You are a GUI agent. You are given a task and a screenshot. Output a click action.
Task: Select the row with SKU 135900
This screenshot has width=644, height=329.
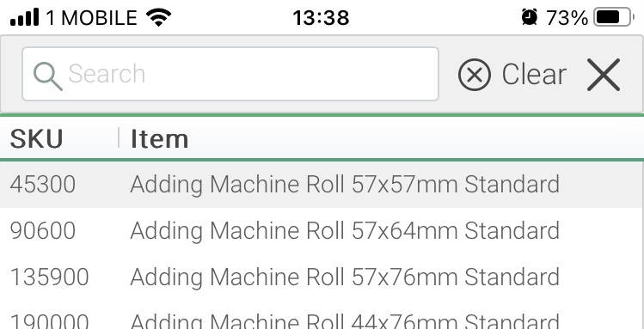[x=322, y=277]
